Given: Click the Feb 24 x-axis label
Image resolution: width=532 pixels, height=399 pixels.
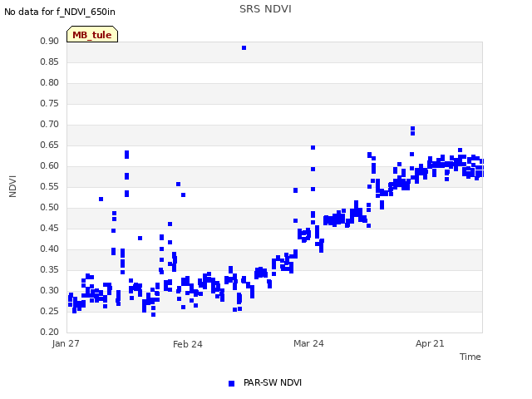Looking at the screenshot, I should pos(188,344).
